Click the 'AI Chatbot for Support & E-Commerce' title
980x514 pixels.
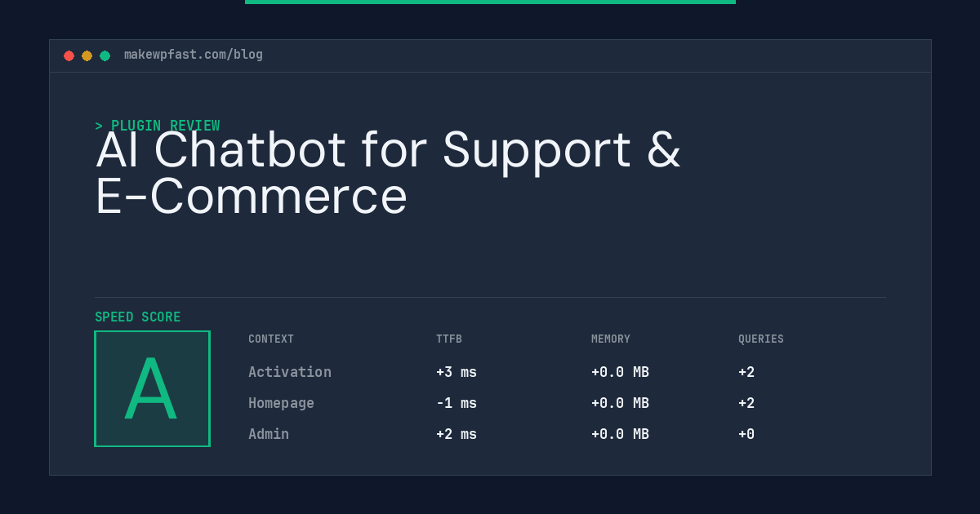[388, 173]
